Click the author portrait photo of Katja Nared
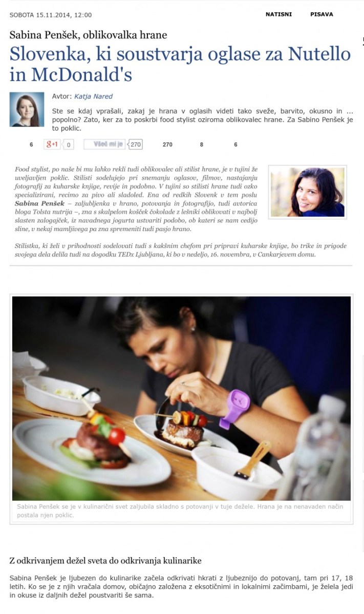 pos(27,110)
